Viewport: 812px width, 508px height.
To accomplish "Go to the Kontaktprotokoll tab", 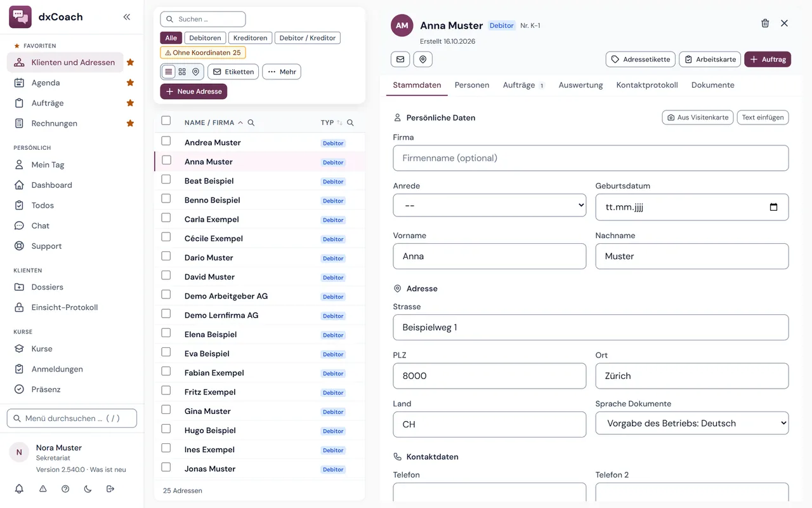I will pos(647,85).
